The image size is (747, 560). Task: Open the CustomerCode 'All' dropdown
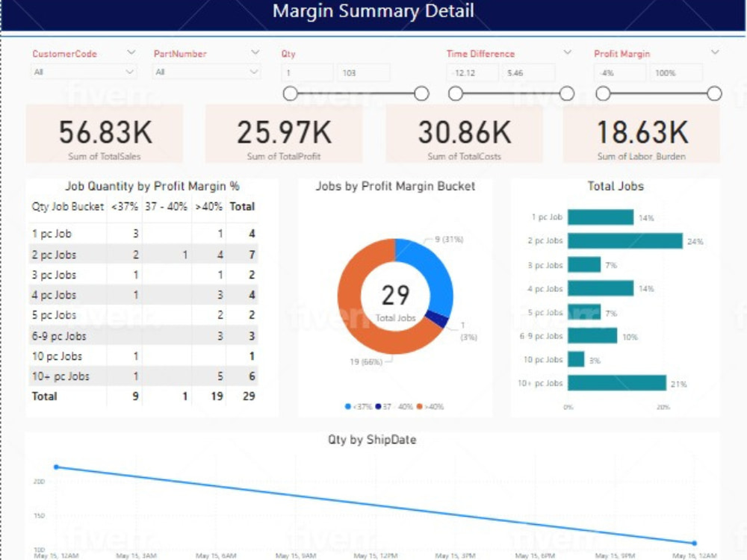(84, 72)
